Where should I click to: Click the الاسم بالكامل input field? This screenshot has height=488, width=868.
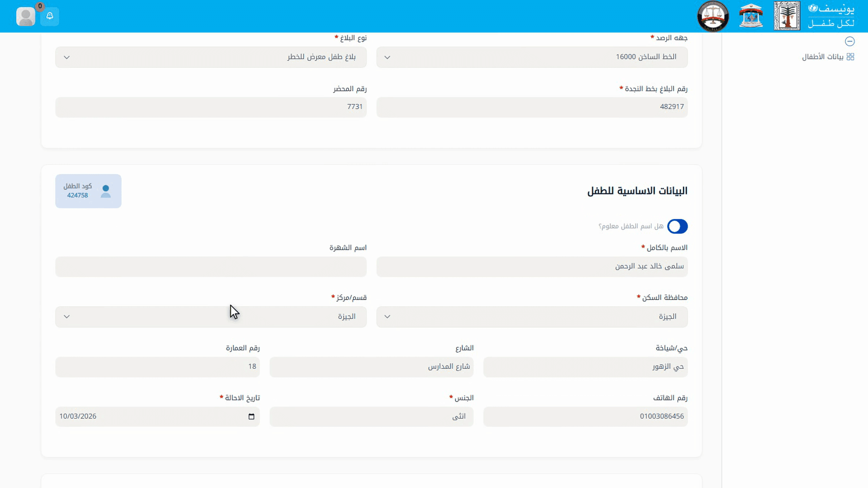pyautogui.click(x=532, y=267)
